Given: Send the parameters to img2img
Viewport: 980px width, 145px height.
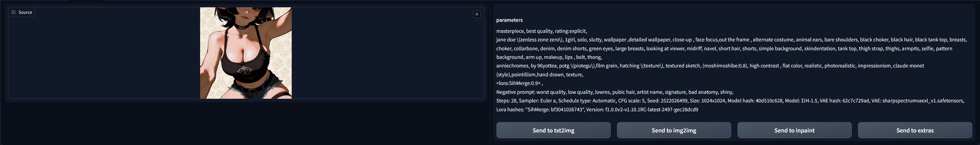Looking at the screenshot, I should (x=674, y=130).
